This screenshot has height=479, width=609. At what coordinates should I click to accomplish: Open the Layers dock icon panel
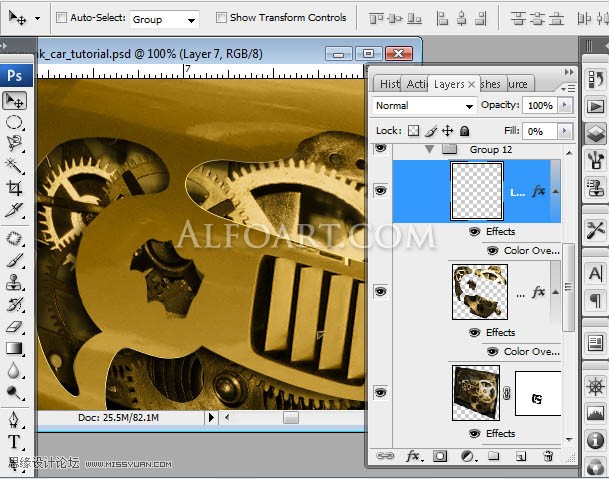[596, 132]
